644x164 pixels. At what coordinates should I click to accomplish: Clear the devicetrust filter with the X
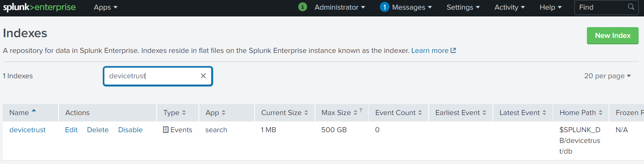(x=203, y=76)
